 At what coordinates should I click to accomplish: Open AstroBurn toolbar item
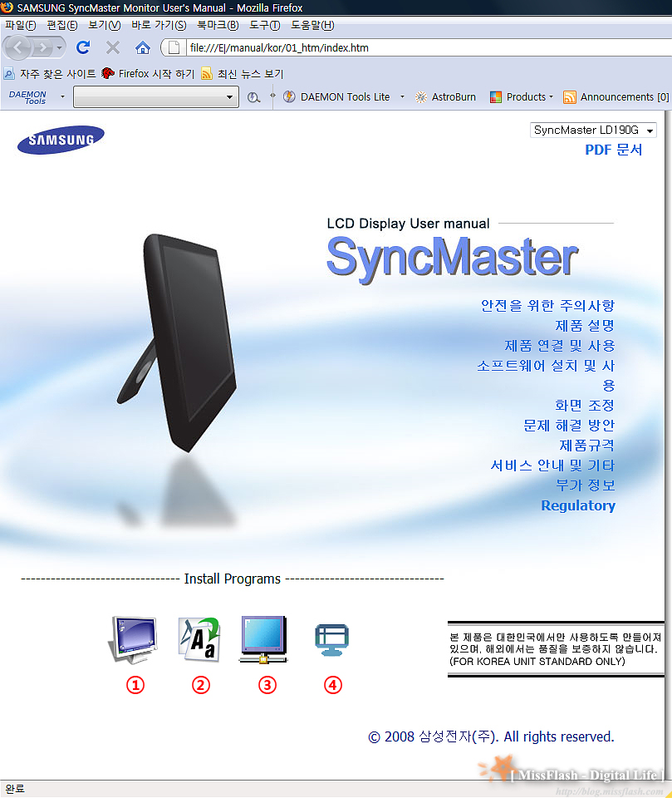tap(445, 96)
